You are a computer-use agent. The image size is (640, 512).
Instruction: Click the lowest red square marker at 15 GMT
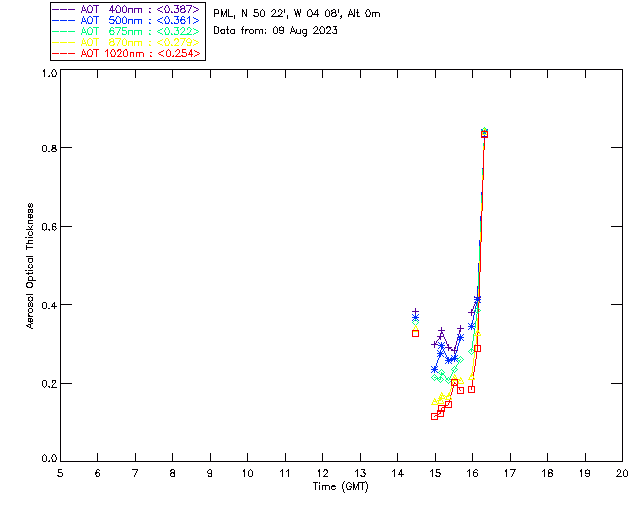pyautogui.click(x=434, y=416)
